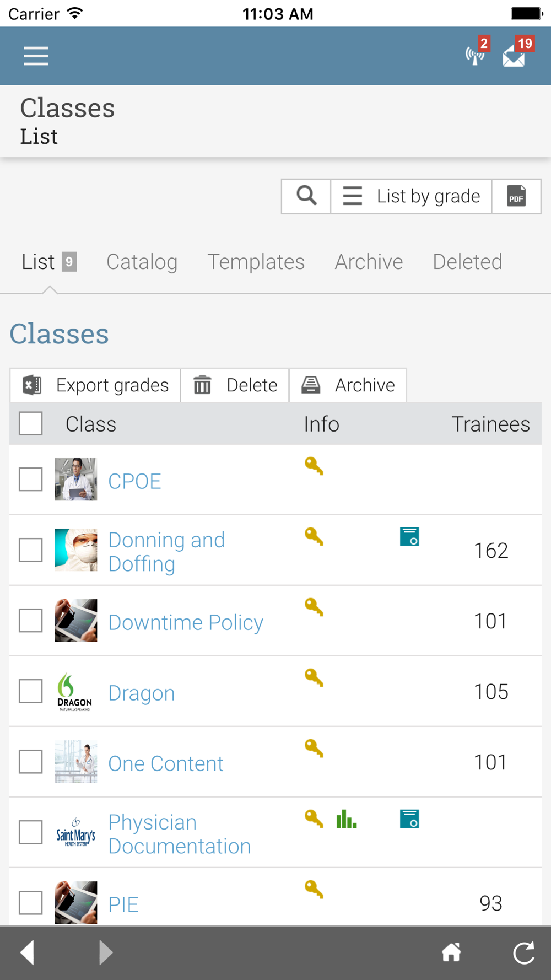
Task: Switch to the Catalog tab
Action: tap(142, 262)
